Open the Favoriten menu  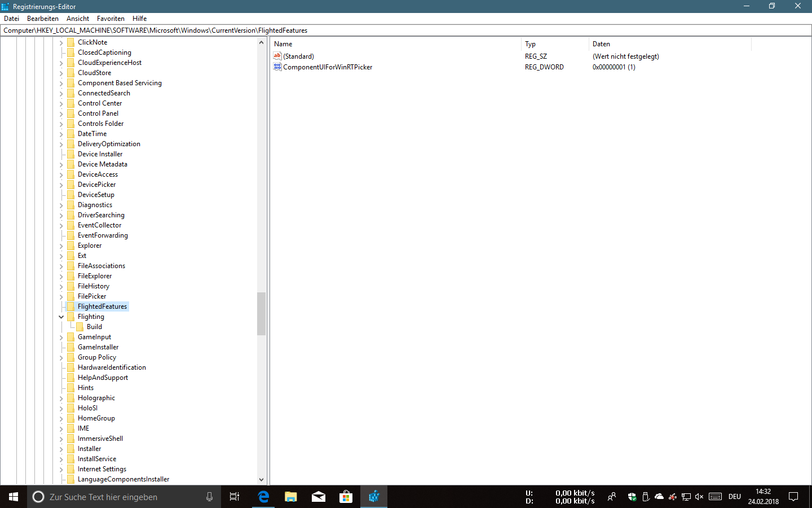pos(111,19)
